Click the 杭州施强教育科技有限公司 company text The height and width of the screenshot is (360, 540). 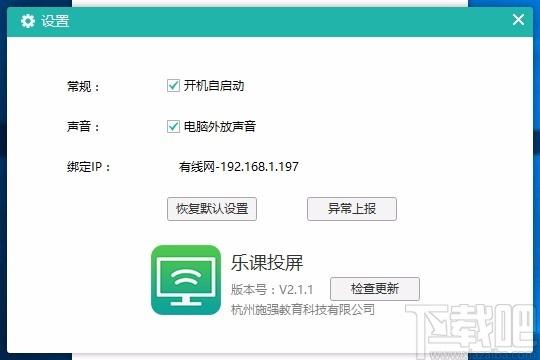pos(303,310)
